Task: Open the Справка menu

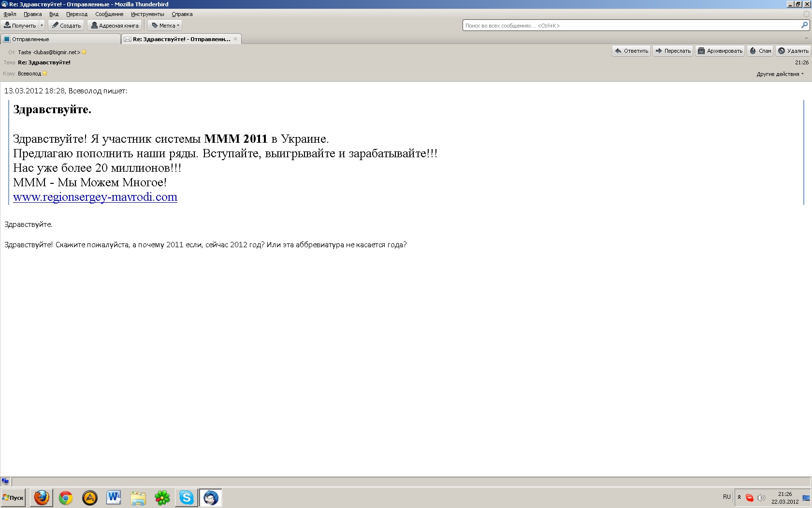Action: (182, 14)
